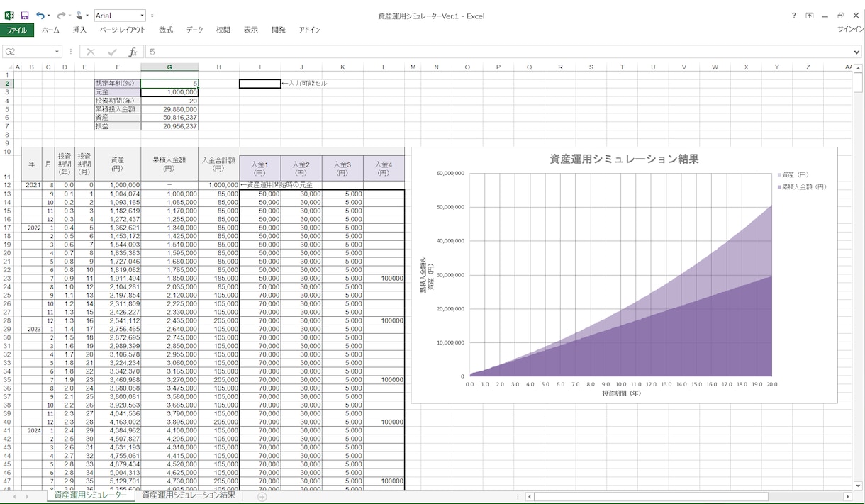Click the Name Box showing G2
Viewport: 865px width, 504px height.
[28, 52]
